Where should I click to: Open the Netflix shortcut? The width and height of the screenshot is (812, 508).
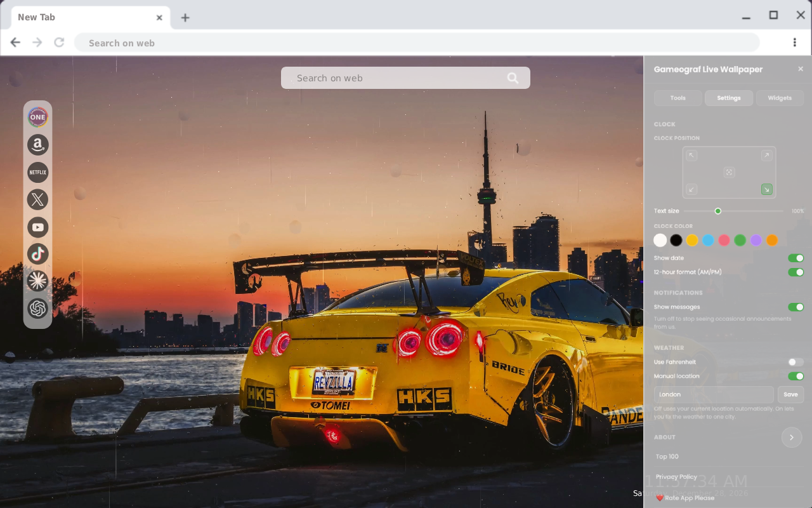(37, 172)
